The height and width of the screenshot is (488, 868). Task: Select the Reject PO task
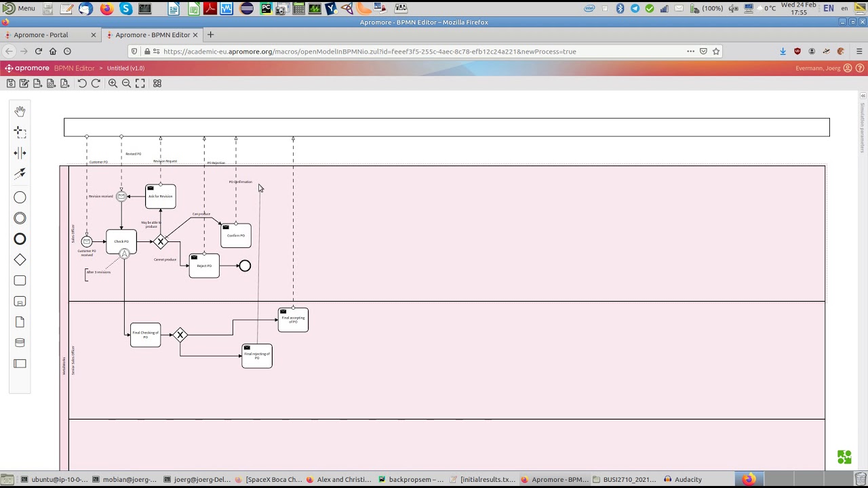[204, 266]
